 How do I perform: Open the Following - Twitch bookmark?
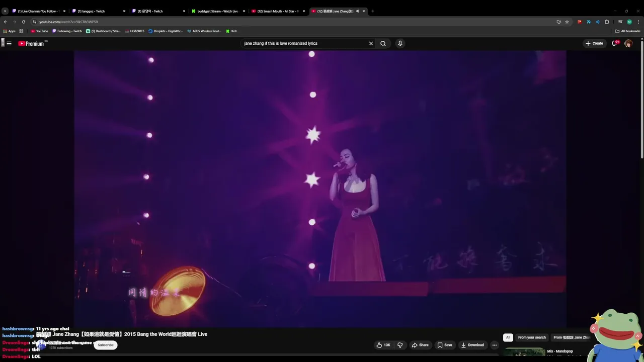click(x=67, y=31)
